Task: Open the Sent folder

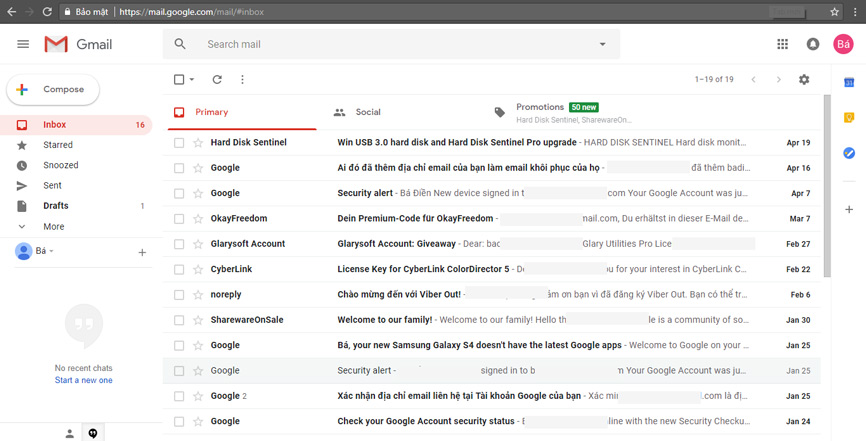Action: coord(76,186)
